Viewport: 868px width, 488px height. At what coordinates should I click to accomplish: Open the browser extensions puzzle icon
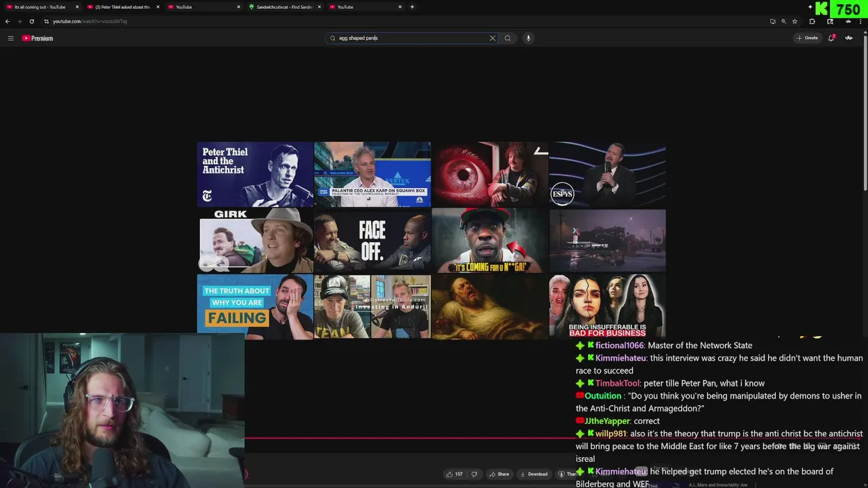812,21
